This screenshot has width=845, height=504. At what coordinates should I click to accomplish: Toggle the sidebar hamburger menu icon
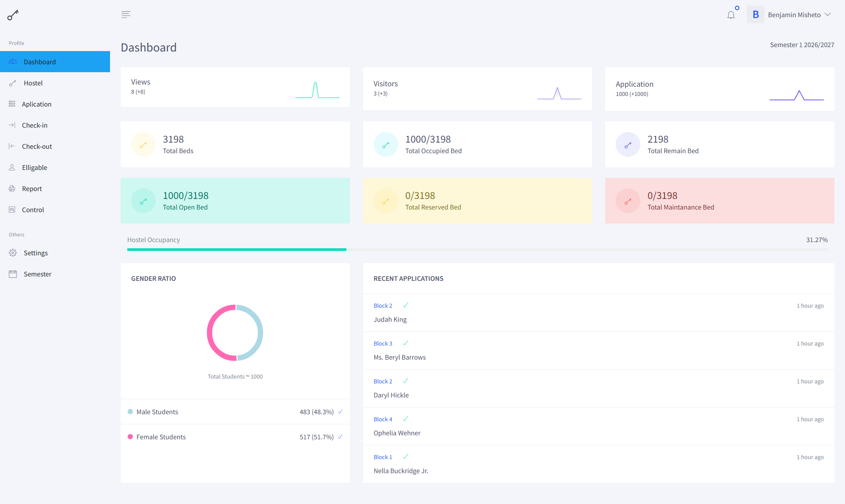[126, 15]
